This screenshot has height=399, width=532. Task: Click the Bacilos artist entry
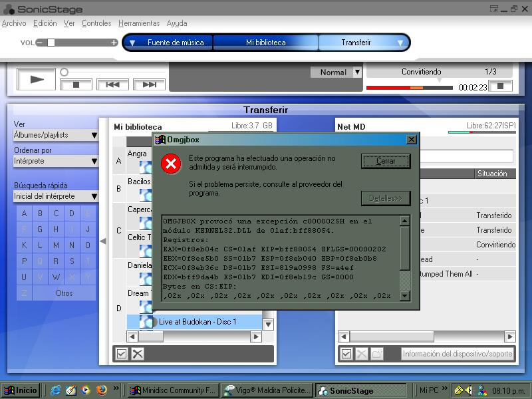coord(139,182)
